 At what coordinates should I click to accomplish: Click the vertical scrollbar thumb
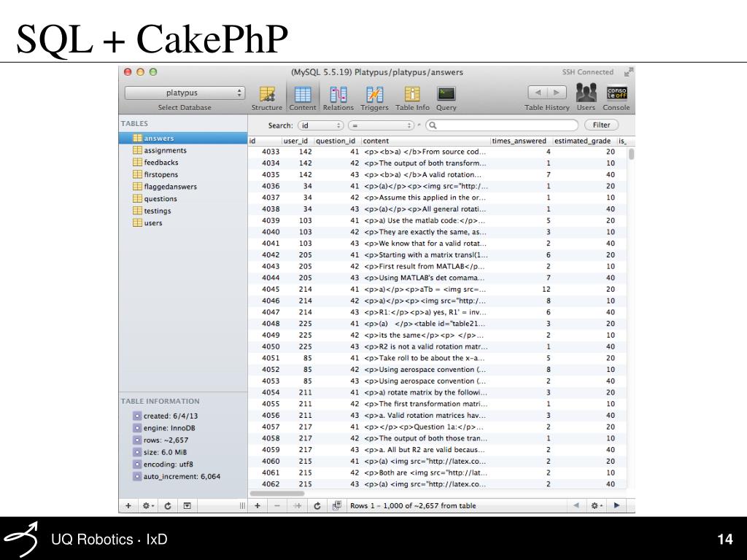coord(631,154)
